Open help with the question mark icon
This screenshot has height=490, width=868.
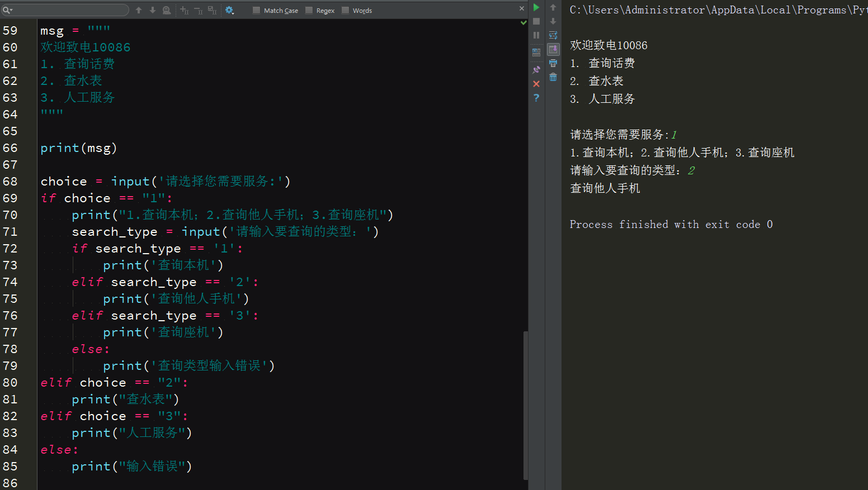536,98
